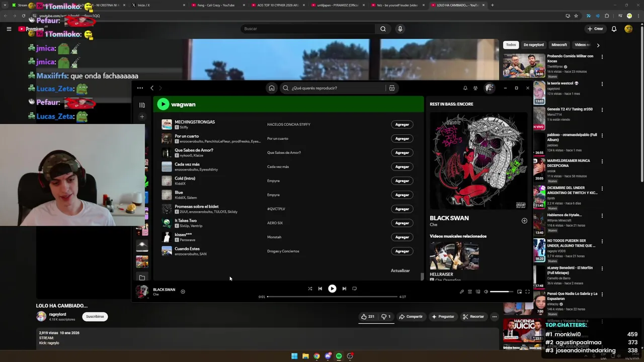Open Spotify Your Library icon

tap(142, 105)
